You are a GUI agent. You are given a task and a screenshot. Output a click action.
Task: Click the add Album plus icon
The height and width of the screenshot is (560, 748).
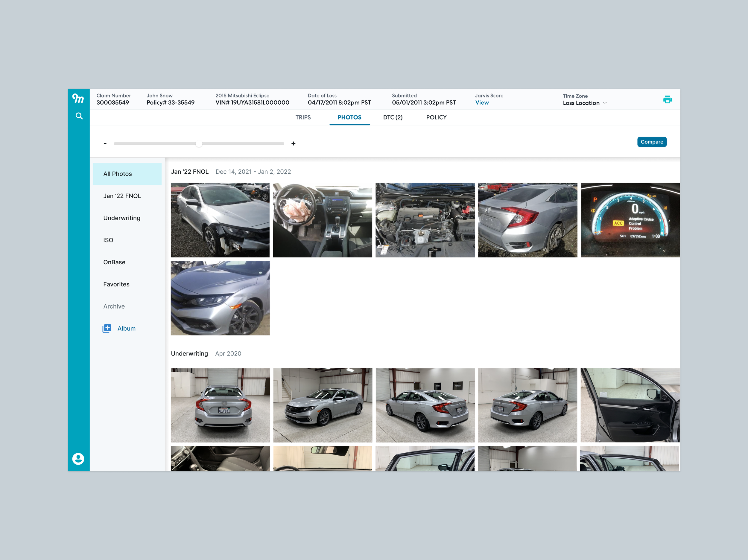[107, 328]
